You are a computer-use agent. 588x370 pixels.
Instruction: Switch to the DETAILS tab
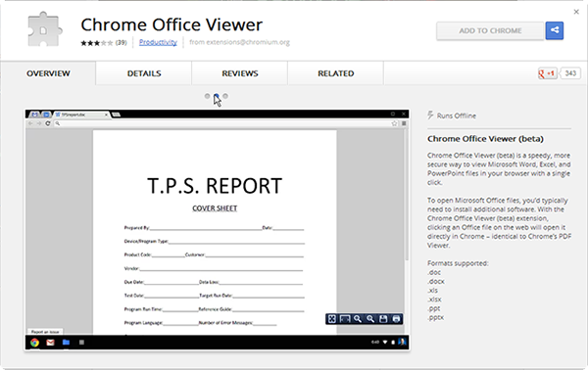pos(144,73)
